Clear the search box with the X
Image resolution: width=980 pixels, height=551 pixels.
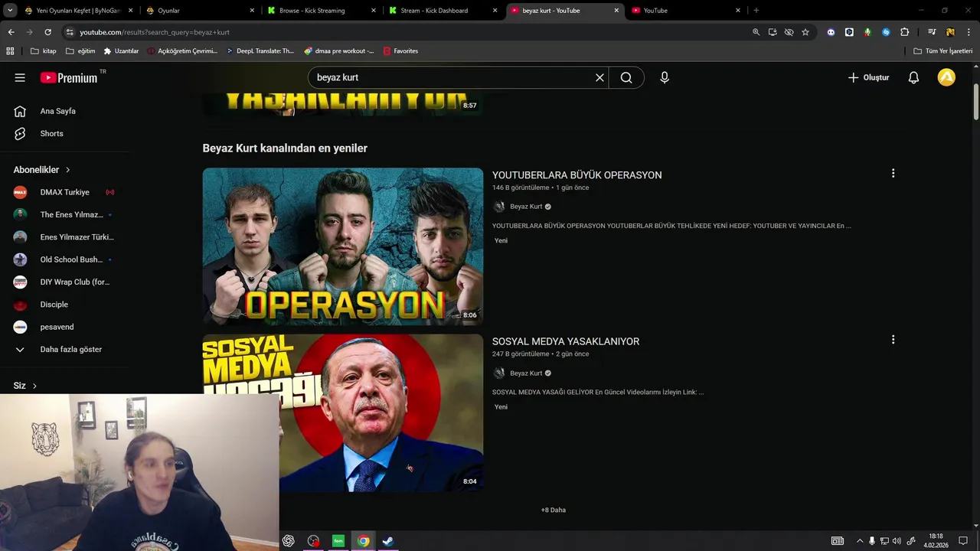(599, 77)
